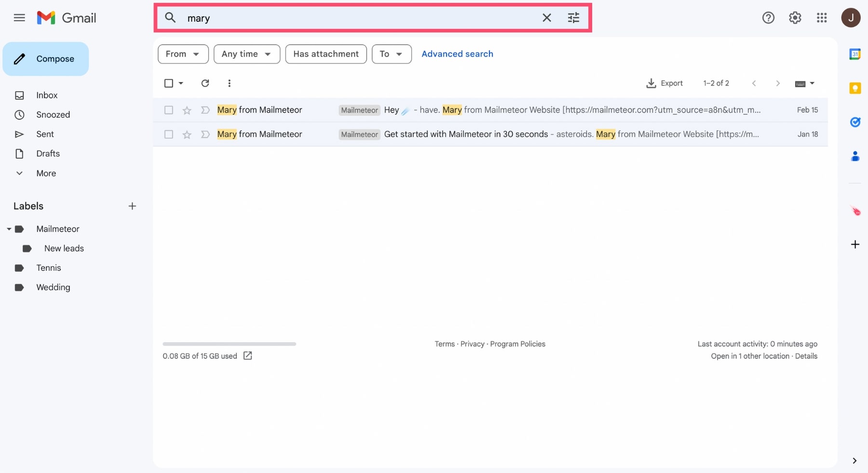Click the storage usage bar
Image resolution: width=868 pixels, height=473 pixels.
[229, 344]
